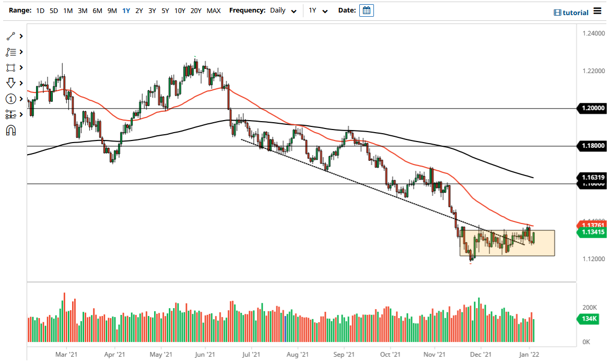Toggle magnet snapping for drawings
The height and width of the screenshot is (364, 610).
[x=11, y=130]
